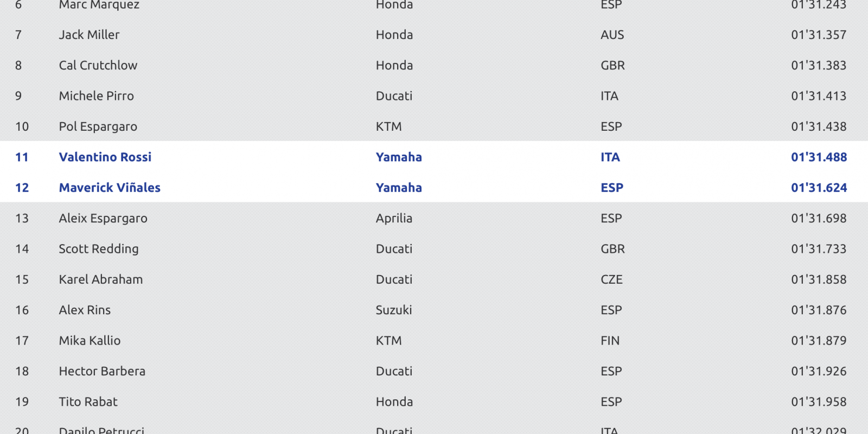Screen dimensions: 868x434
Task: Click the Jack Miller row name
Action: [x=89, y=35]
